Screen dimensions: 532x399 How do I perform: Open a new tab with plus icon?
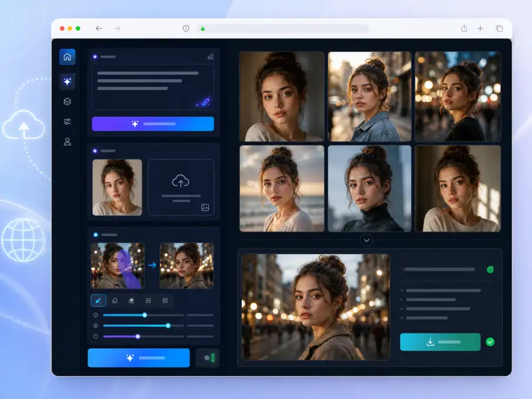click(480, 28)
